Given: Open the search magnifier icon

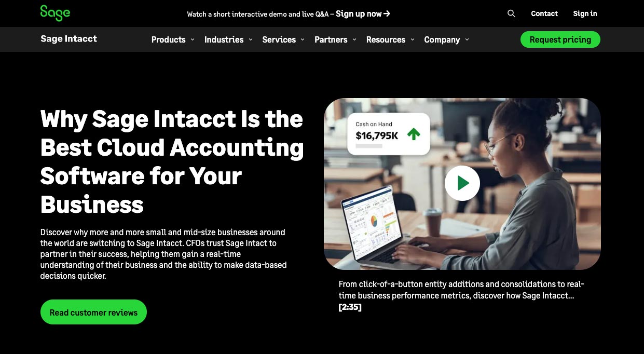Looking at the screenshot, I should (x=511, y=13).
